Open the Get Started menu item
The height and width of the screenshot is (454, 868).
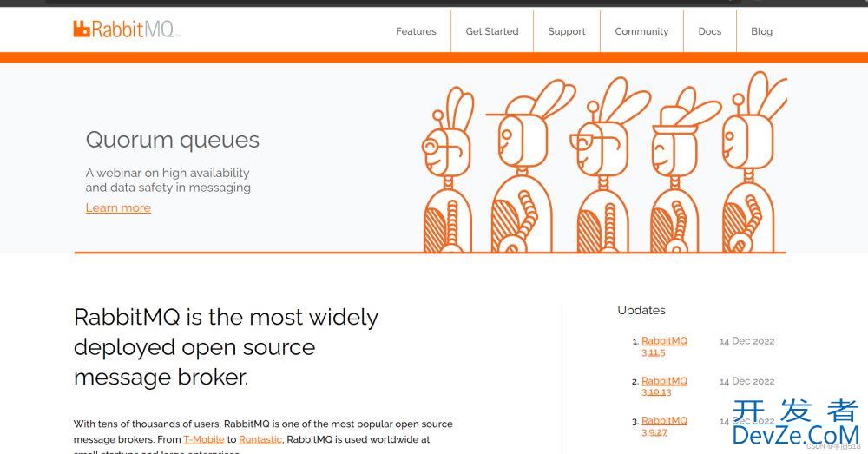pyautogui.click(x=492, y=31)
